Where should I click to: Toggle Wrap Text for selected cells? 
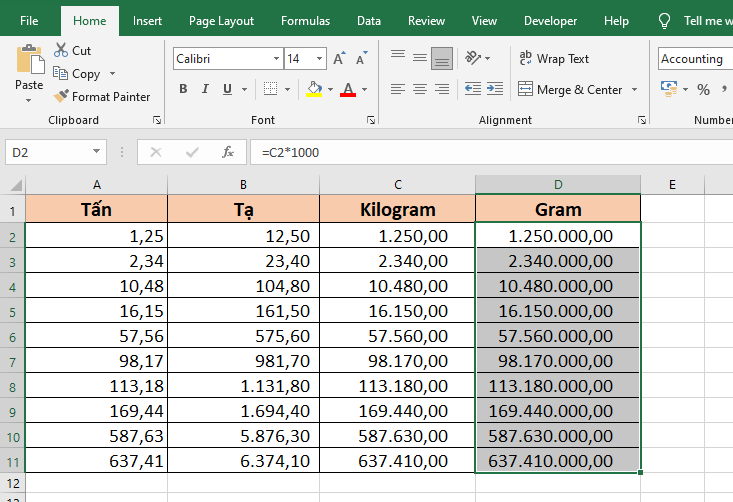coord(554,59)
